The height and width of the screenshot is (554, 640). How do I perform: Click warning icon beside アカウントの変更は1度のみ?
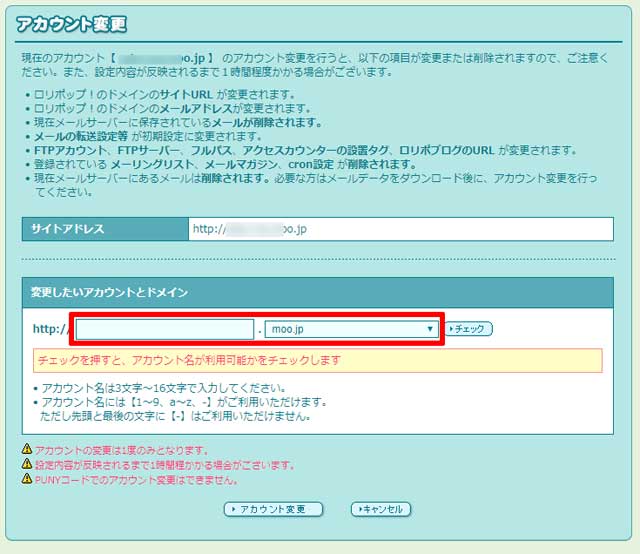click(x=26, y=450)
